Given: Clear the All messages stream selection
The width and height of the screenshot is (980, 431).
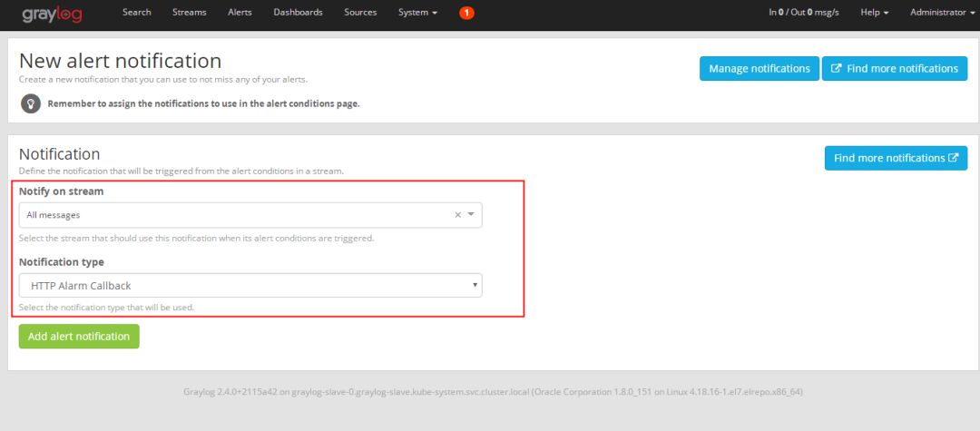Looking at the screenshot, I should tap(457, 215).
